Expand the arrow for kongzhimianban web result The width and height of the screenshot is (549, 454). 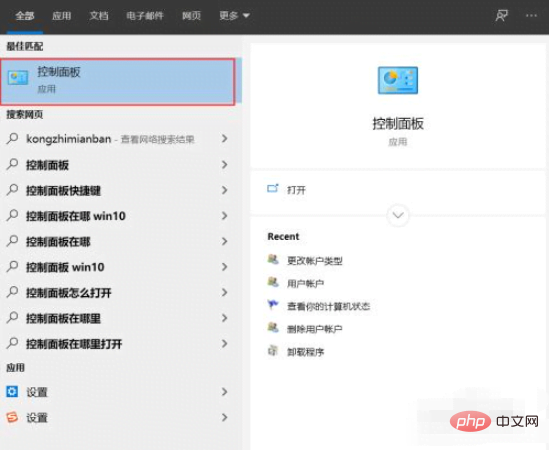tap(224, 139)
